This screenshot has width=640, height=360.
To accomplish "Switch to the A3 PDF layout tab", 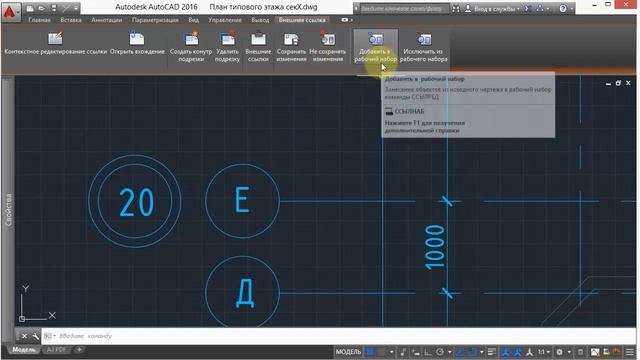I will [56, 350].
